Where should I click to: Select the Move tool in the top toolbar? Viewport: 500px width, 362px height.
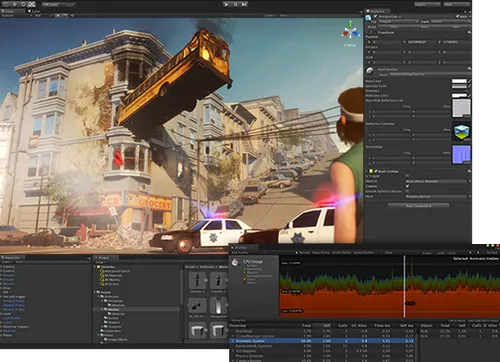[x=14, y=4]
